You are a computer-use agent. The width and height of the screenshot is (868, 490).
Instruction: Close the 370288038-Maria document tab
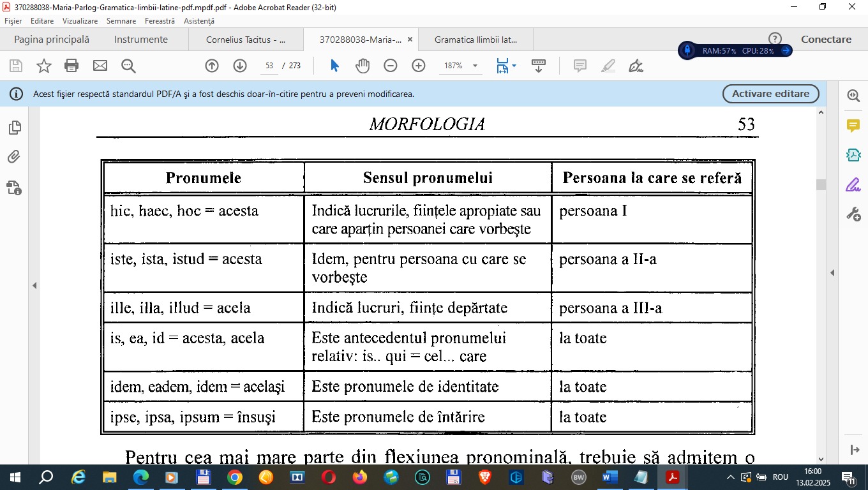coord(410,40)
